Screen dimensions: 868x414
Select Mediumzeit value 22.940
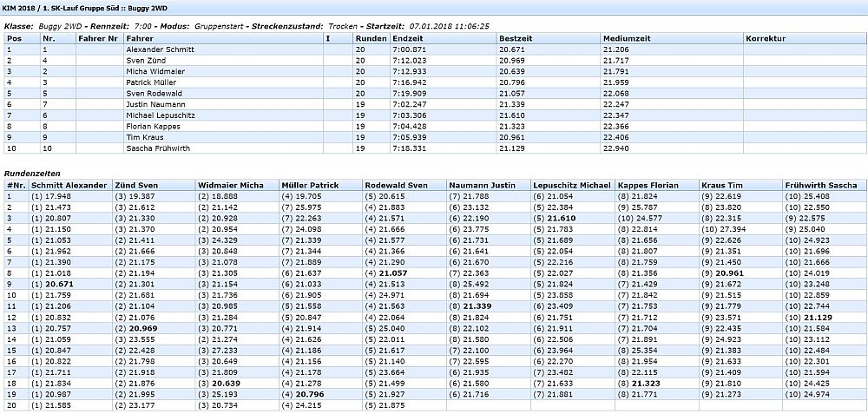[615, 148]
